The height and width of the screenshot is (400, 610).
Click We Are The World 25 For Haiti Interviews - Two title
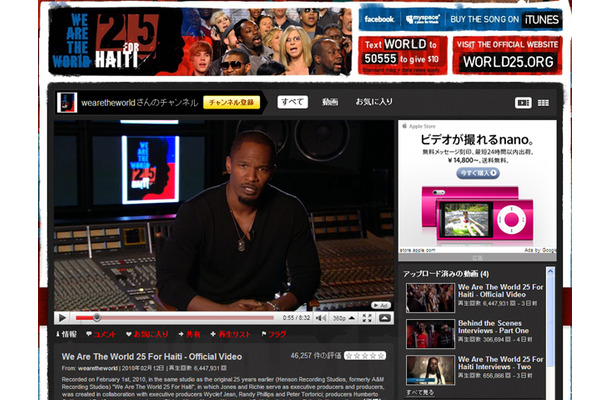[x=500, y=363]
